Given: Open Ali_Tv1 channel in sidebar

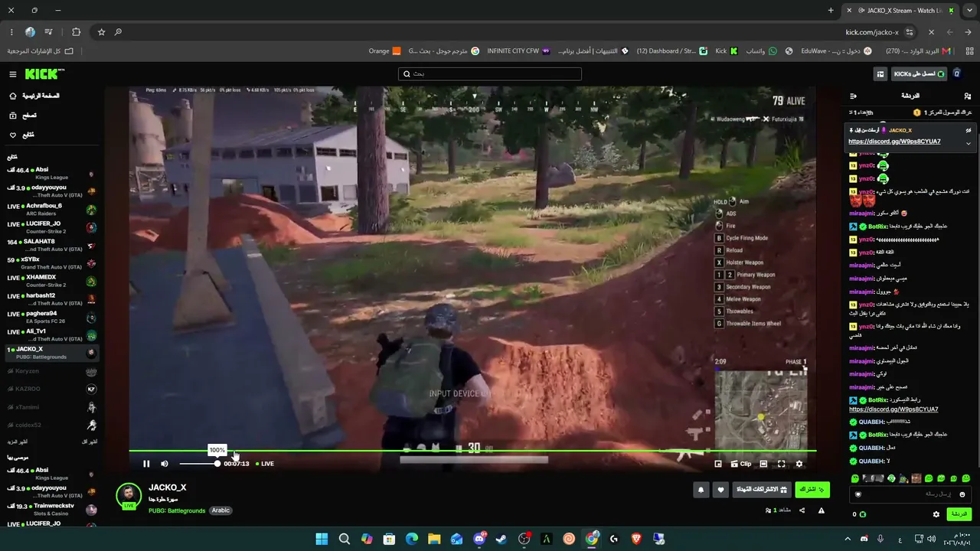Looking at the screenshot, I should click(x=51, y=335).
